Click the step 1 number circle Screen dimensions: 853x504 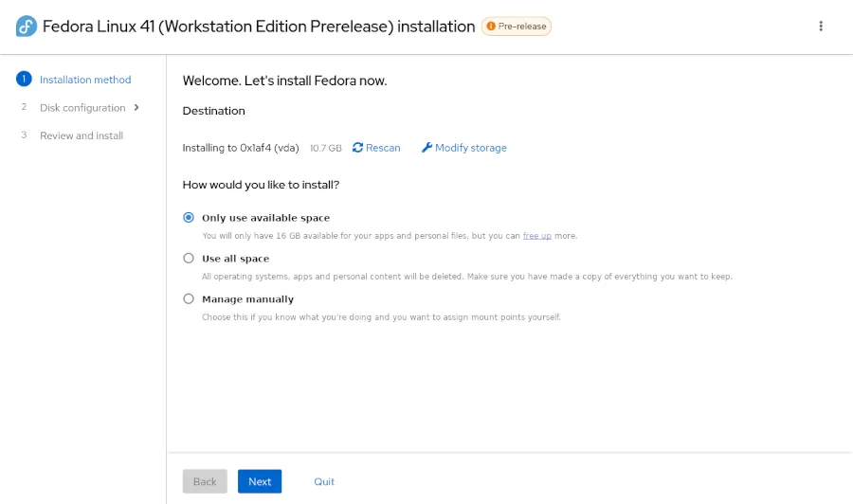point(25,80)
